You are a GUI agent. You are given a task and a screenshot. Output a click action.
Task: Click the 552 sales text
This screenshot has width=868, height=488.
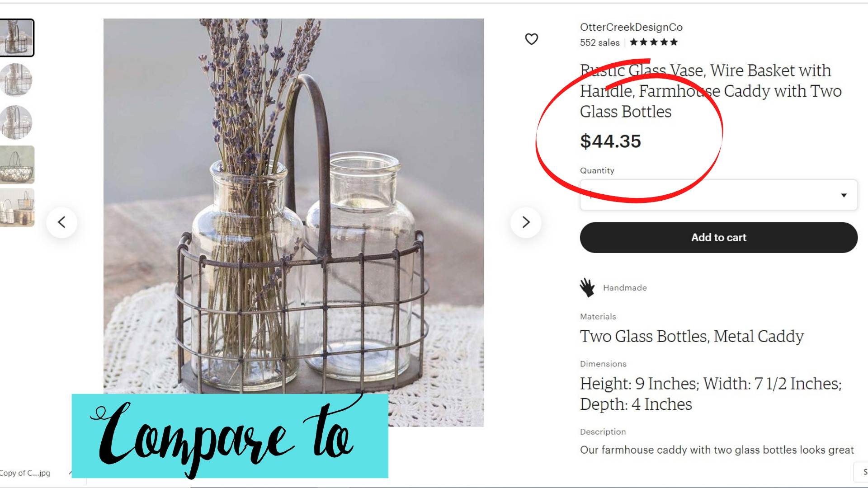[599, 43]
